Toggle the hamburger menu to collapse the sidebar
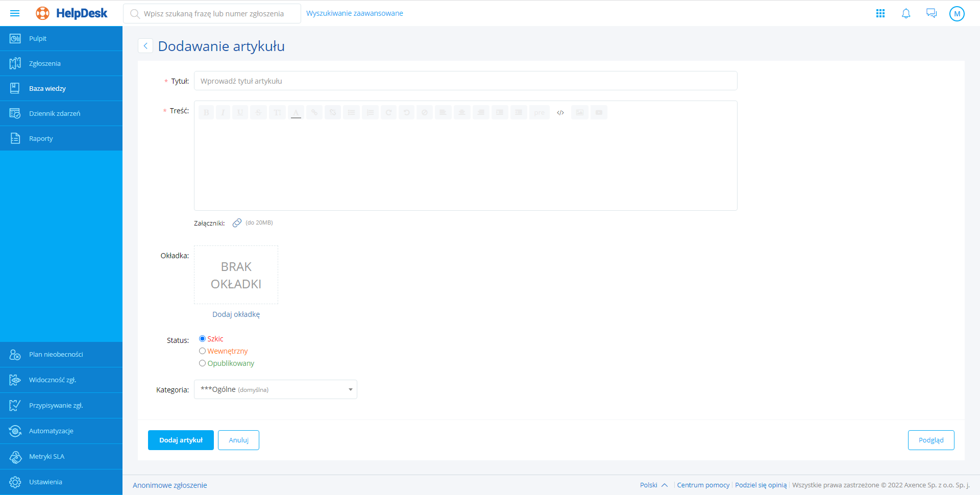The width and height of the screenshot is (980, 495). point(15,13)
